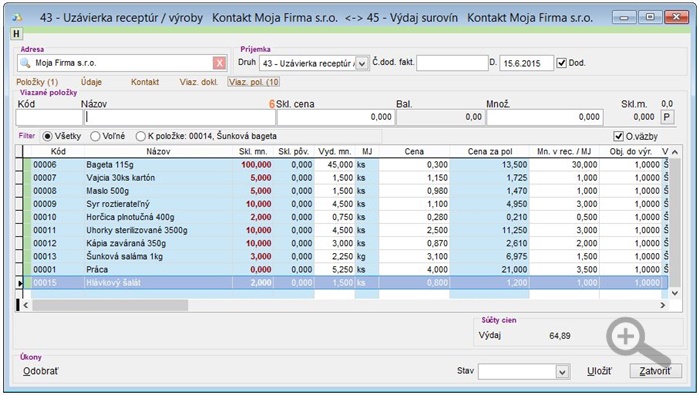Viewport: 699px width, 395px height.
Task: Click the Bal. field showing 0,00
Action: coord(440,117)
